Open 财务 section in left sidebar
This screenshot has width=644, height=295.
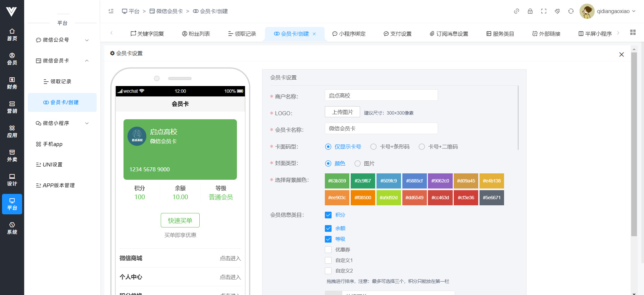[x=12, y=83]
